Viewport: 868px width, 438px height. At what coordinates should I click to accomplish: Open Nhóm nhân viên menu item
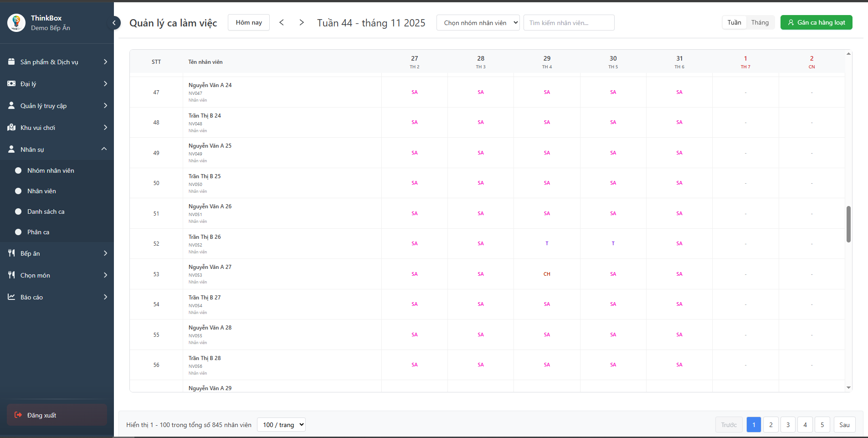click(51, 170)
